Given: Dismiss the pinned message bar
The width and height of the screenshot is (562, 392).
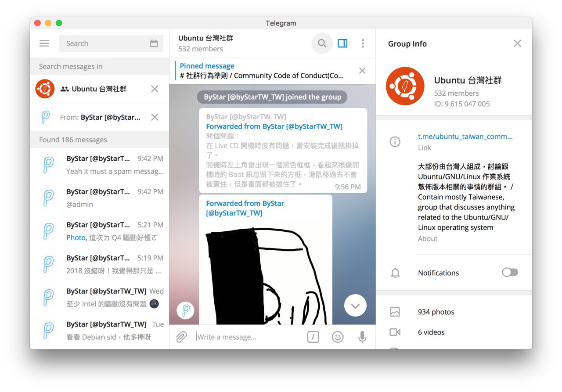Looking at the screenshot, I should coord(362,71).
